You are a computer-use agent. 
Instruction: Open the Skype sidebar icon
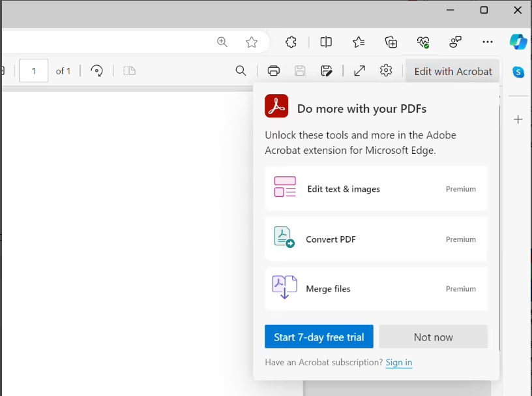point(518,72)
